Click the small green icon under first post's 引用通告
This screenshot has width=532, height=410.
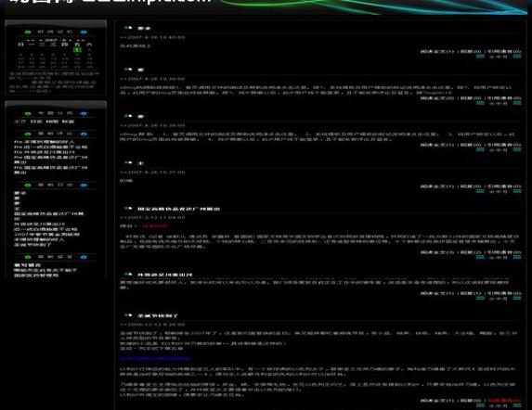coord(517,57)
